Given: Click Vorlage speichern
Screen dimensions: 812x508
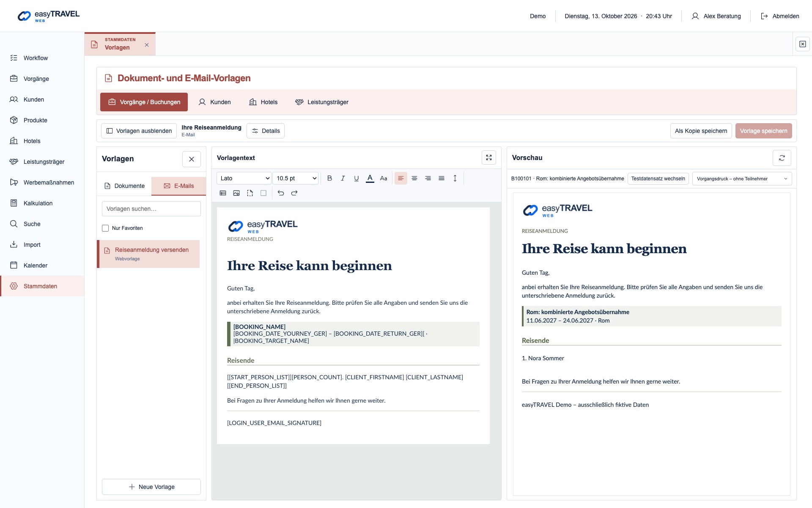Looking at the screenshot, I should [763, 131].
